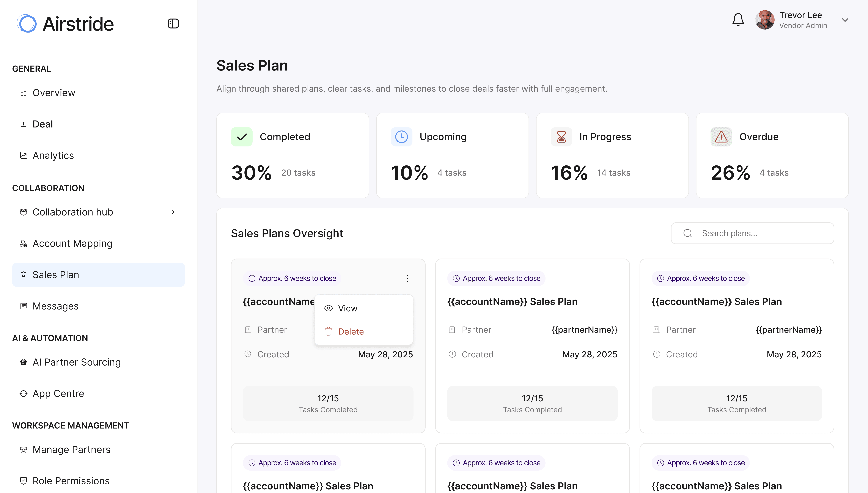Click the Overdue warning triangle icon
The image size is (868, 493).
721,137
